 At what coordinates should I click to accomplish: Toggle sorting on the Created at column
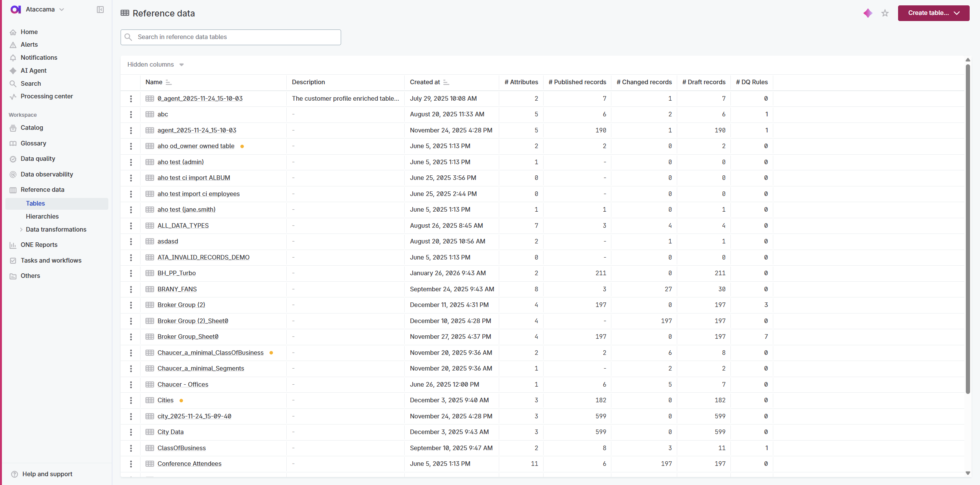pyautogui.click(x=446, y=82)
